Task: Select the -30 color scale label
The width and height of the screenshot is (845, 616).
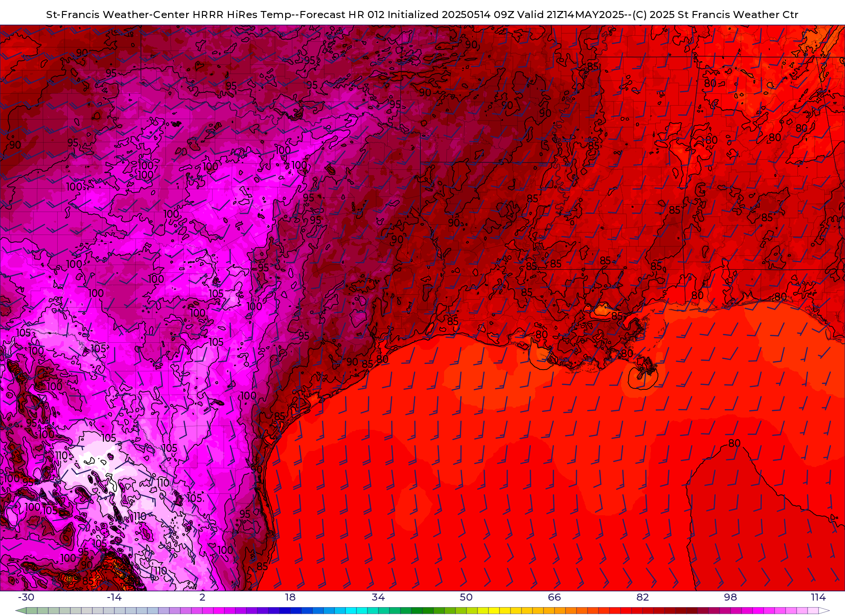Action: (26, 597)
